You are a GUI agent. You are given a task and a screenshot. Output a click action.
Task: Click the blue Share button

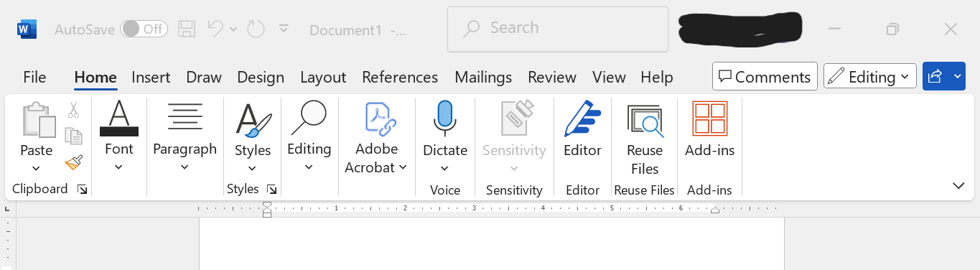click(935, 76)
